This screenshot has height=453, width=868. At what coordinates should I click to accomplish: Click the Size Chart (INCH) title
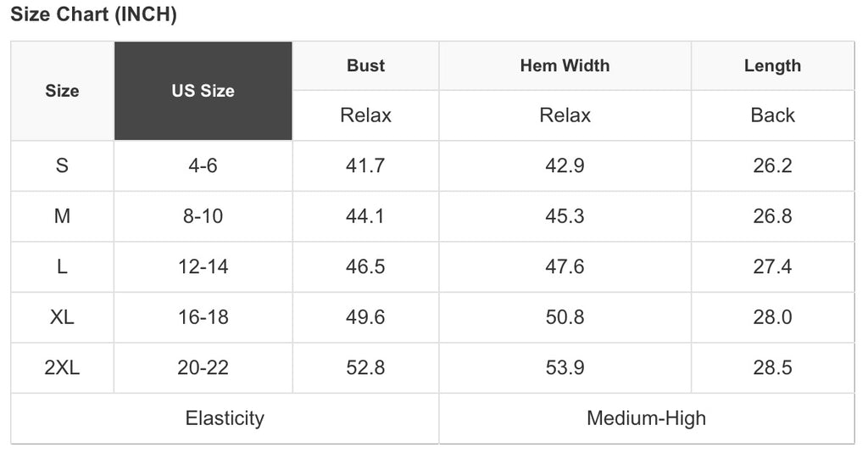point(93,15)
